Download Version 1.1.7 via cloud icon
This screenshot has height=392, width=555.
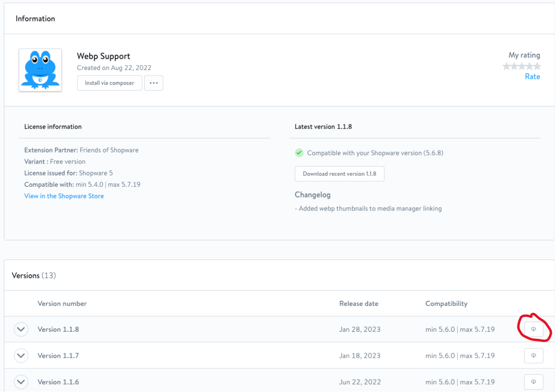pos(533,355)
